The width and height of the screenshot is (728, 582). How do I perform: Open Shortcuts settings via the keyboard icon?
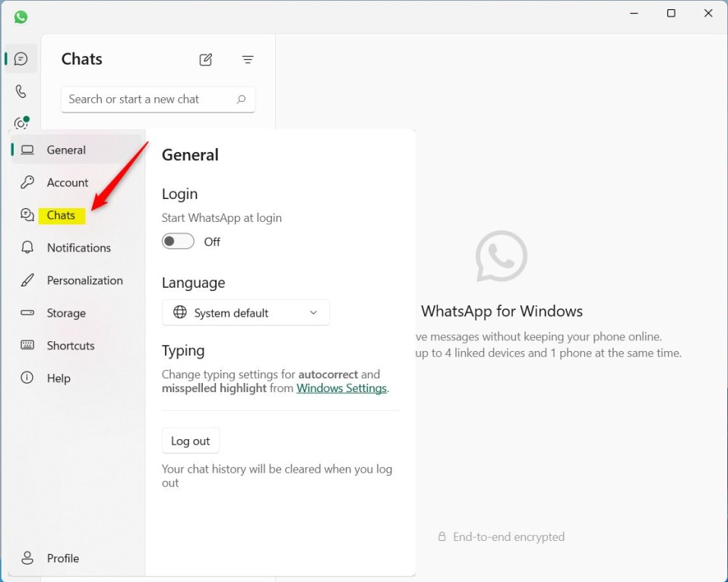71,346
